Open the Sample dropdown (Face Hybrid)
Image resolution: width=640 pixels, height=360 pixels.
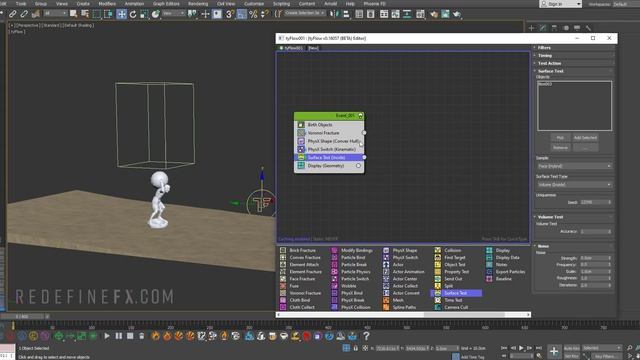pos(574,166)
